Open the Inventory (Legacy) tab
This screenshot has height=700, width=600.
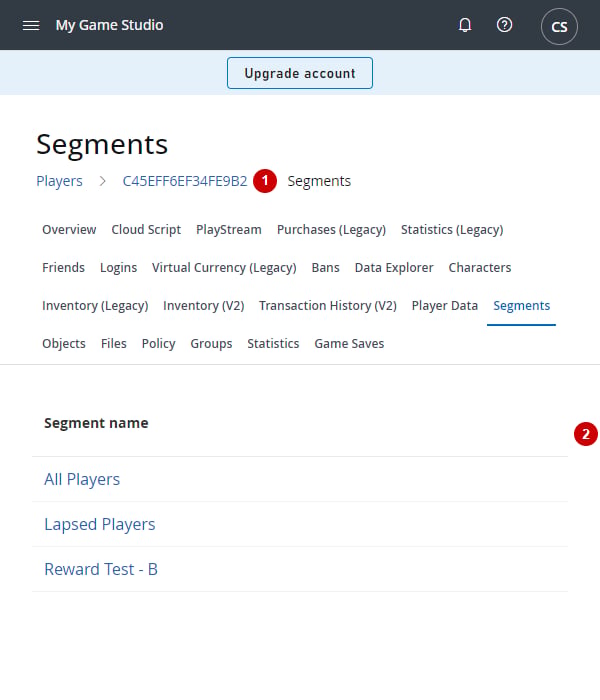pos(95,305)
